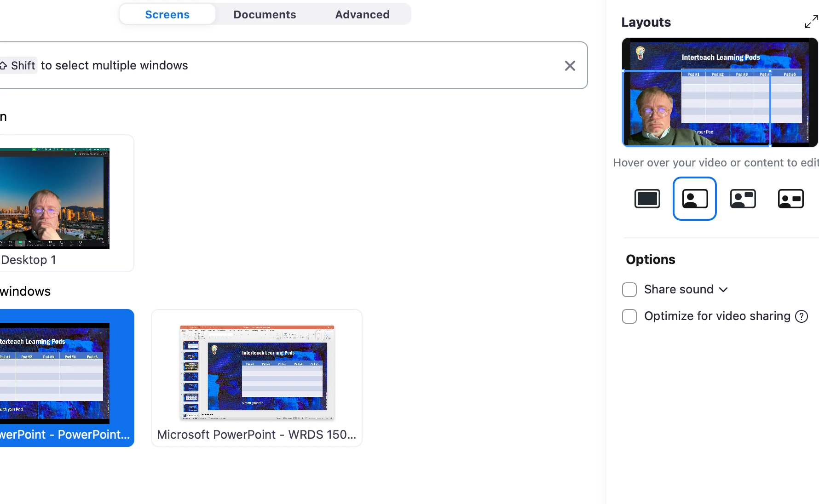Select the content-only layout icon
819x504 pixels.
[647, 199]
